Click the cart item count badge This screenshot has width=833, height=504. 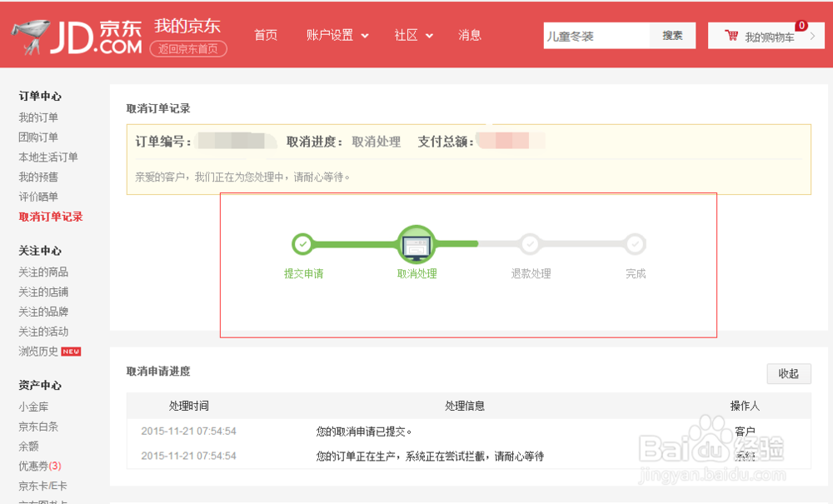coord(801,26)
